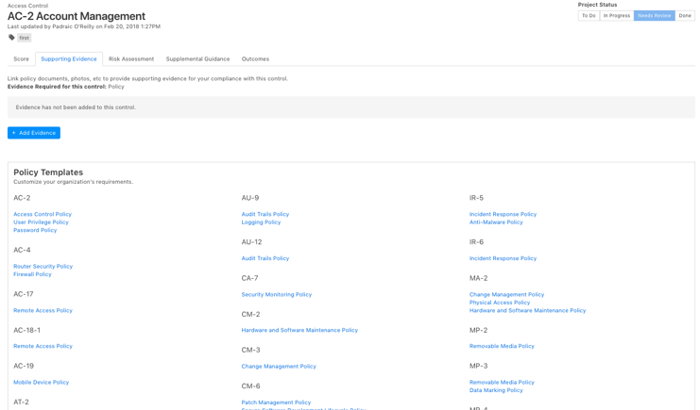Open the Logging Policy template

[261, 222]
